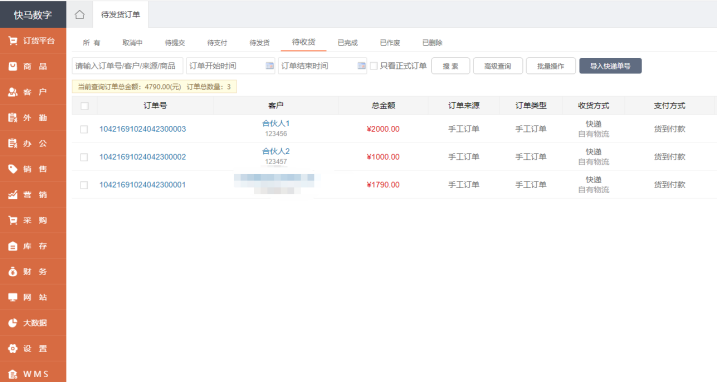Screen dimensions: 717x382
Task: Open the 订单结束时间 calendar picker
Action: point(362,66)
